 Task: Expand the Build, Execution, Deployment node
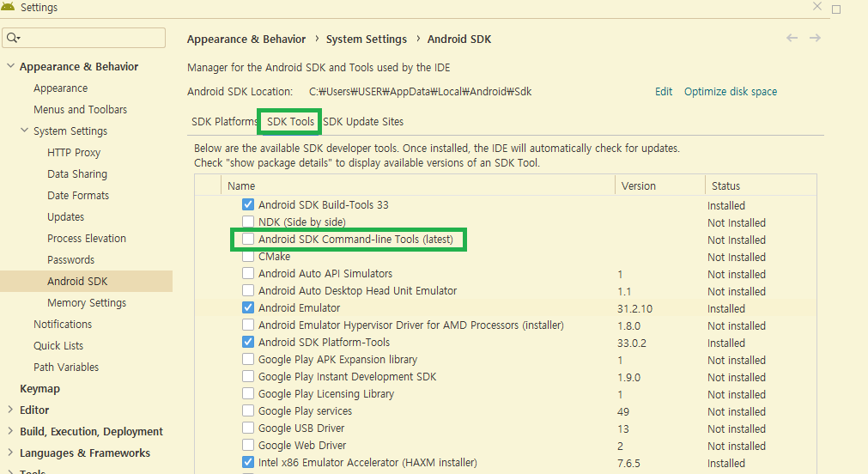pos(10,431)
